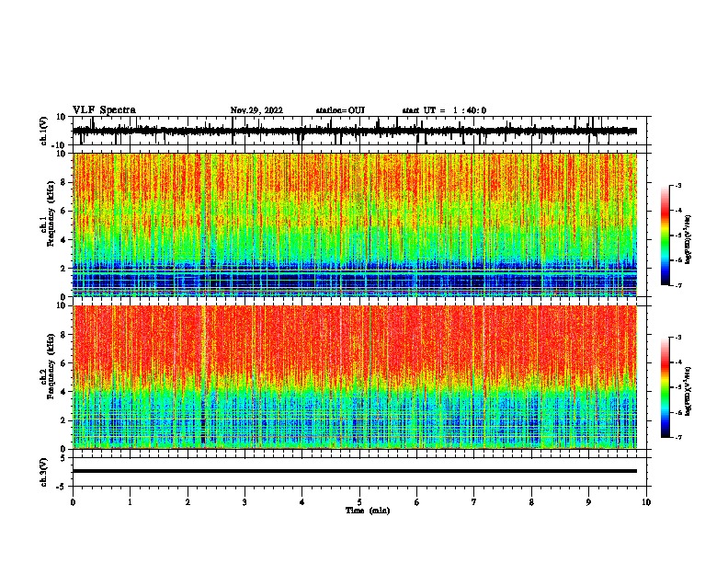Click the "-5" tick on ch.3(V) axis
The width and height of the screenshot is (728, 563).
pyautogui.click(x=61, y=487)
